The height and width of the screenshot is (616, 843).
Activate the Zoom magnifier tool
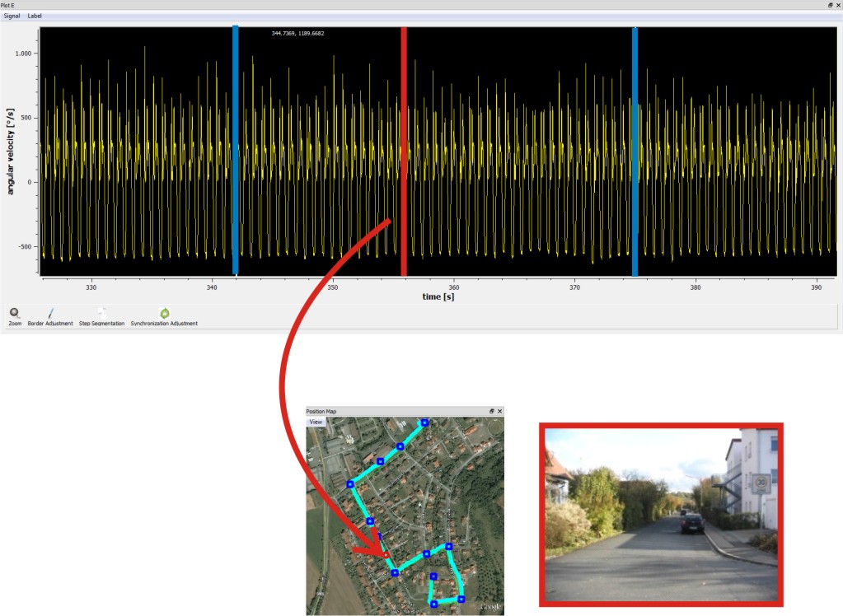point(15,313)
